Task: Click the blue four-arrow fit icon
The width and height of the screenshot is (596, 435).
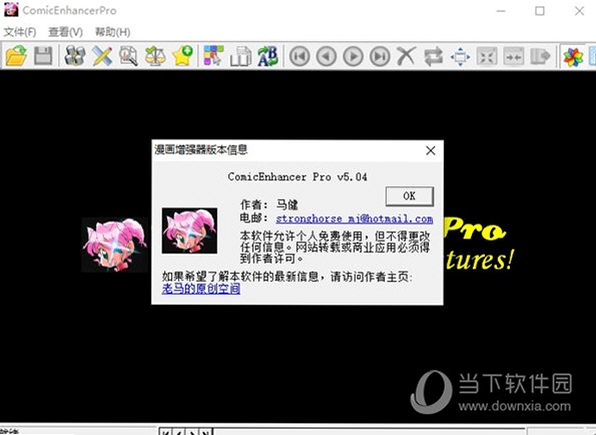Action: coord(460,57)
